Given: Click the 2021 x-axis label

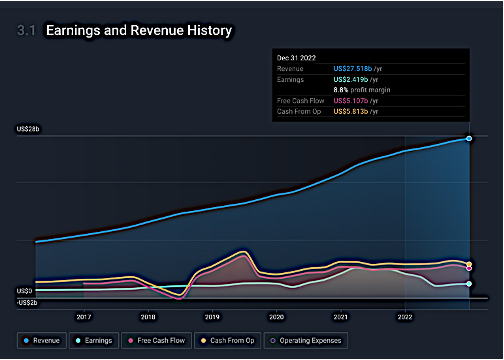Looking at the screenshot, I should coord(341,317).
